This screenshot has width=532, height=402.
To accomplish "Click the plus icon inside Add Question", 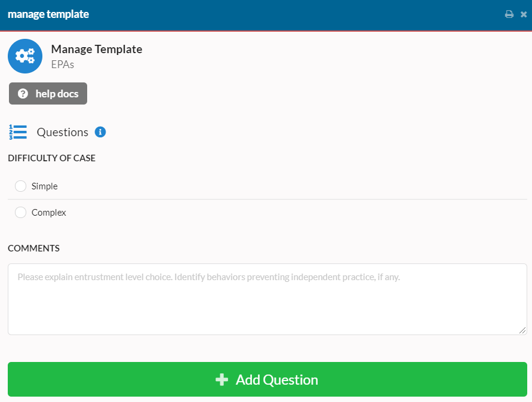I will coord(222,379).
